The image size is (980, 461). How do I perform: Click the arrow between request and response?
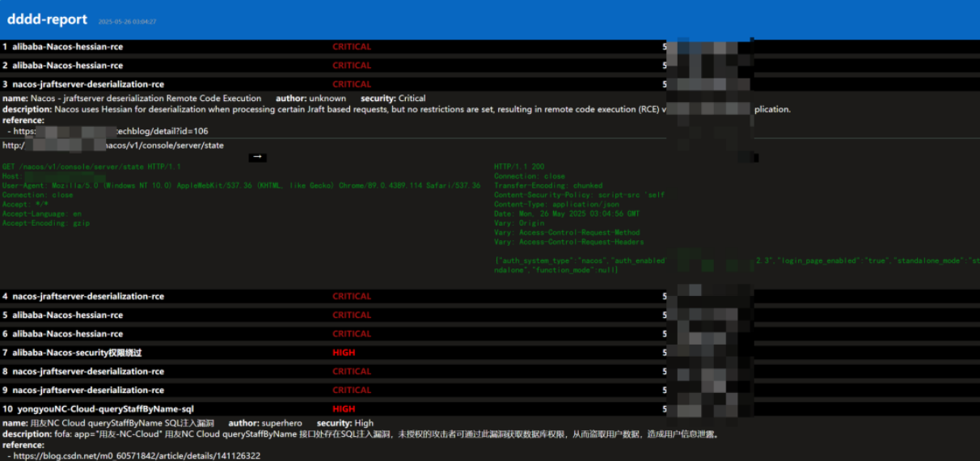[257, 157]
